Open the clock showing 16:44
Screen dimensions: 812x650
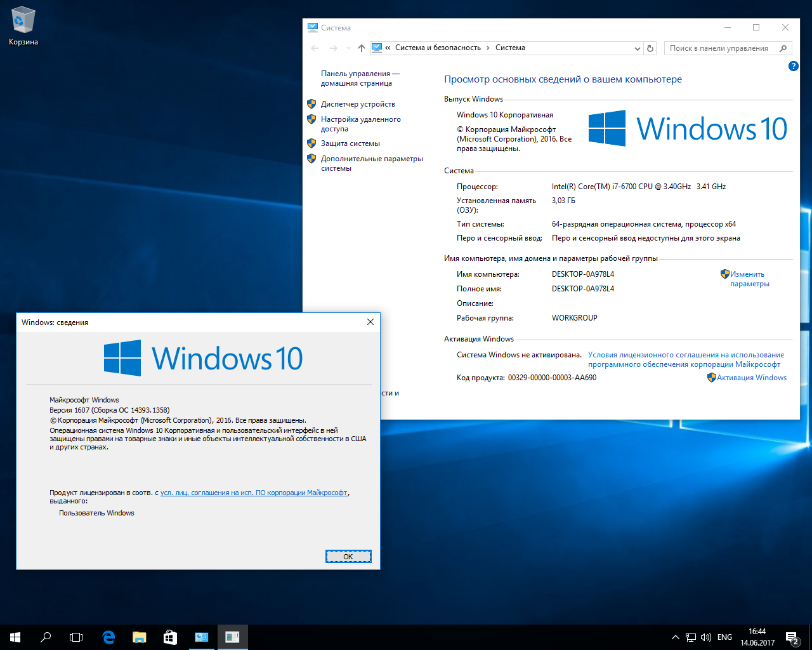coord(757,637)
